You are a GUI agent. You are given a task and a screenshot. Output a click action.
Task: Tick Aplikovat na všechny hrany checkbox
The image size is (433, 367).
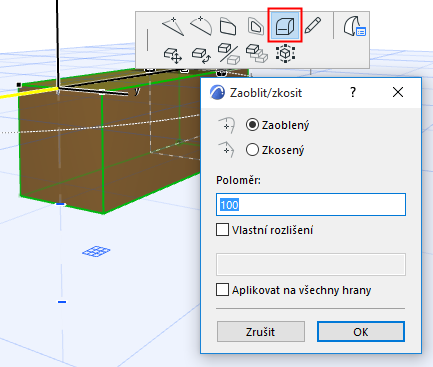[222, 290]
